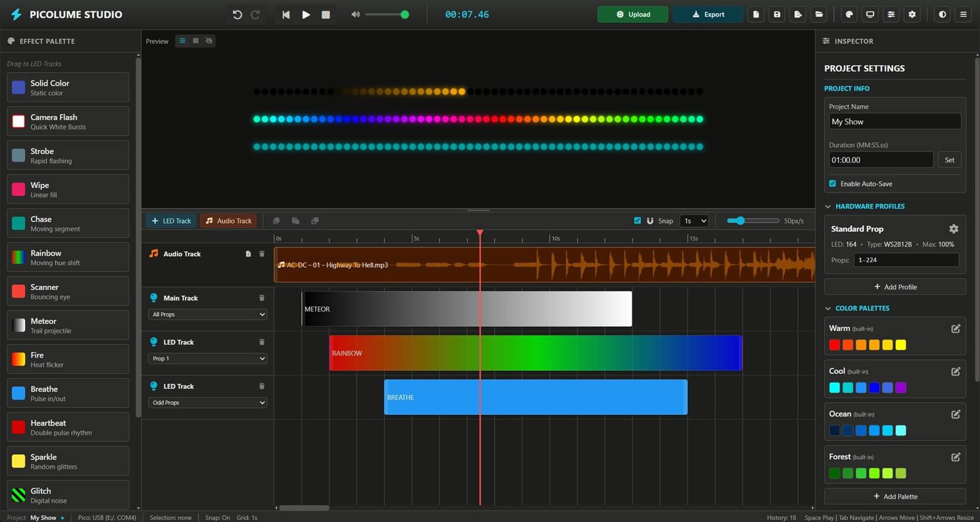Select the Camera Flash effect

pos(68,121)
